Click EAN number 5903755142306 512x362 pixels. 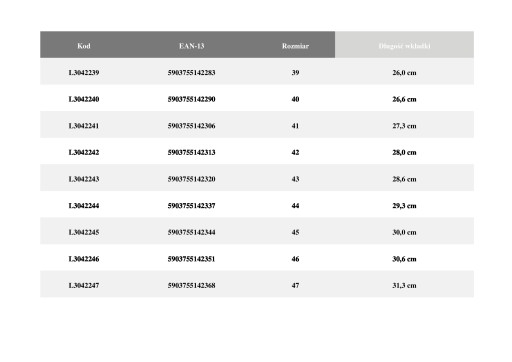coord(191,126)
